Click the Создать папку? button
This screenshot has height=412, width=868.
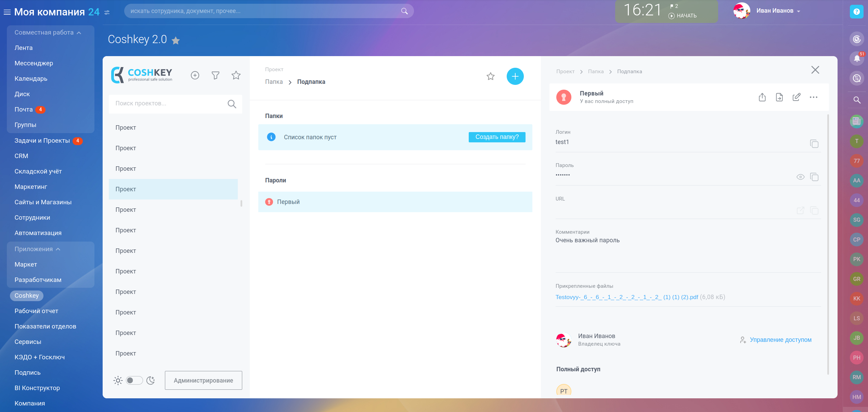coord(497,137)
